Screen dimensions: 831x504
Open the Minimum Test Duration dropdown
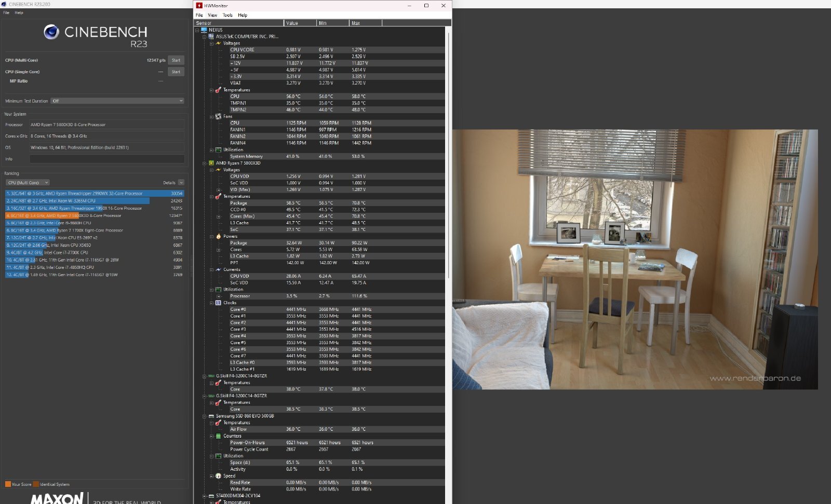[118, 101]
